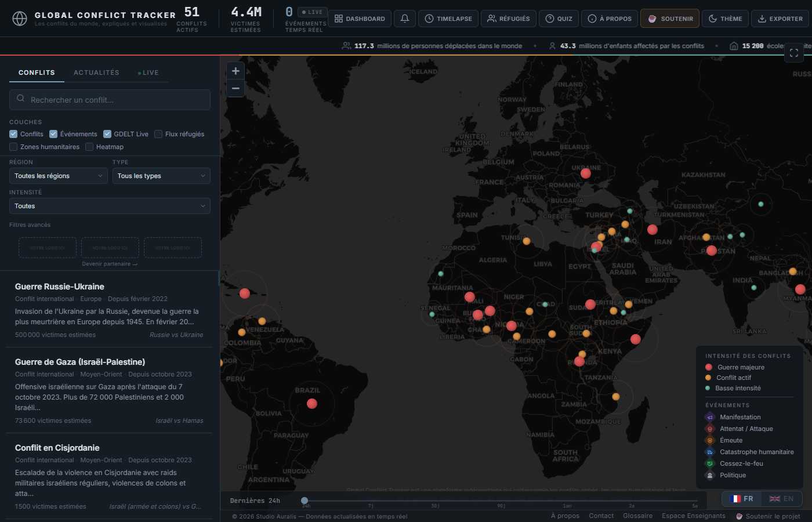The image size is (812, 522).
Task: Launch the Timelapse mode
Action: click(x=448, y=18)
